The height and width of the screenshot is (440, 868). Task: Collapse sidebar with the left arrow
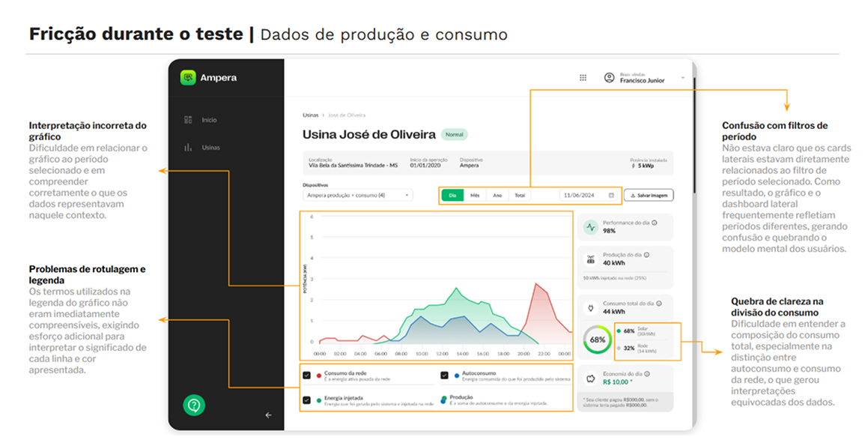click(x=269, y=415)
